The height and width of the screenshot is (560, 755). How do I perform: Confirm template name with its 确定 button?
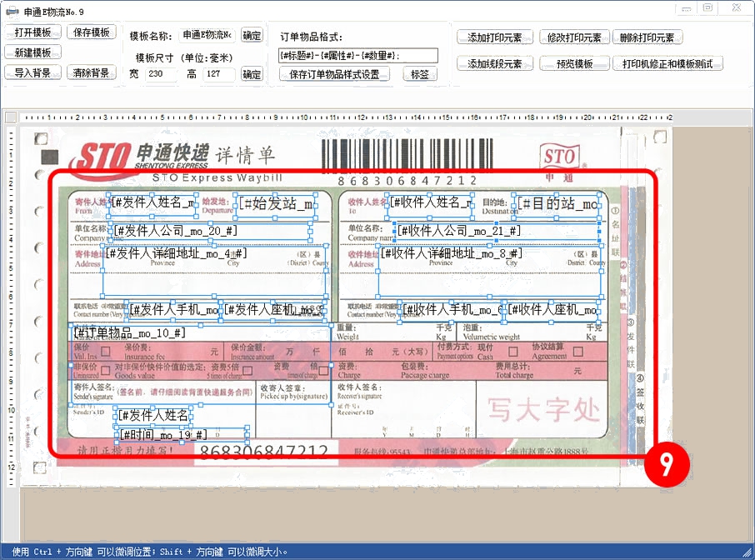252,36
